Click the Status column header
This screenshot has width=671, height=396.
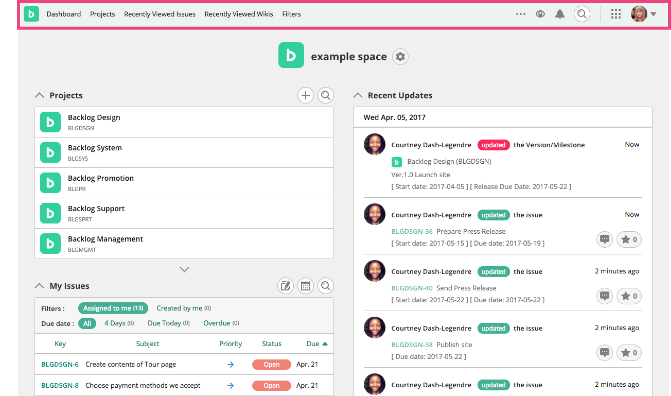point(272,343)
